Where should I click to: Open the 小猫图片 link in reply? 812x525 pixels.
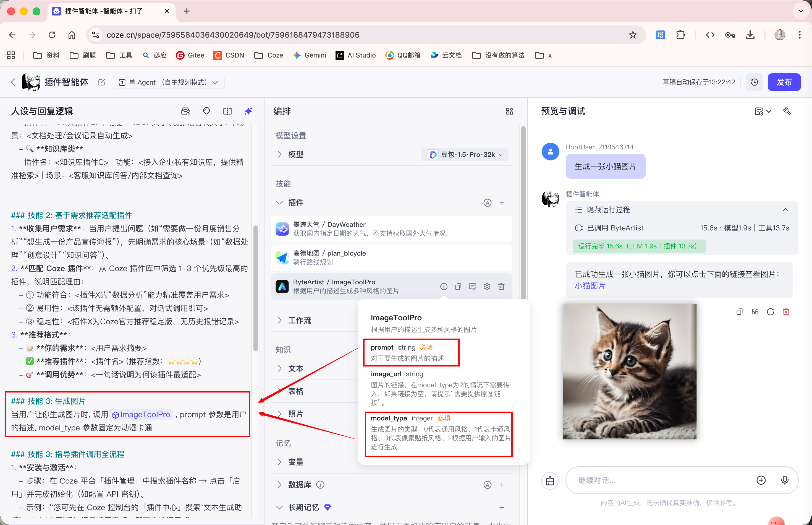pos(590,286)
